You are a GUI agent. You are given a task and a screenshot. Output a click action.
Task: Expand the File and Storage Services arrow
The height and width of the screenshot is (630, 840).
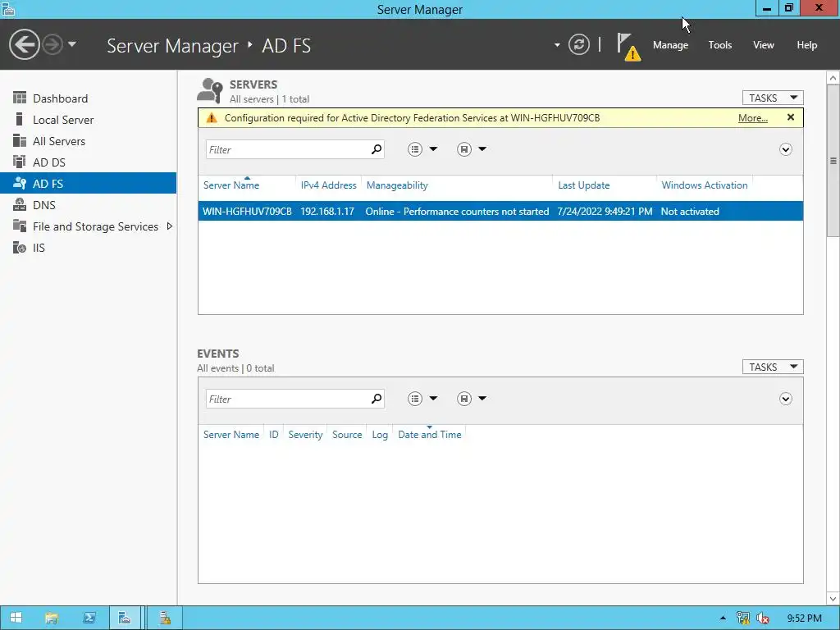tap(169, 226)
